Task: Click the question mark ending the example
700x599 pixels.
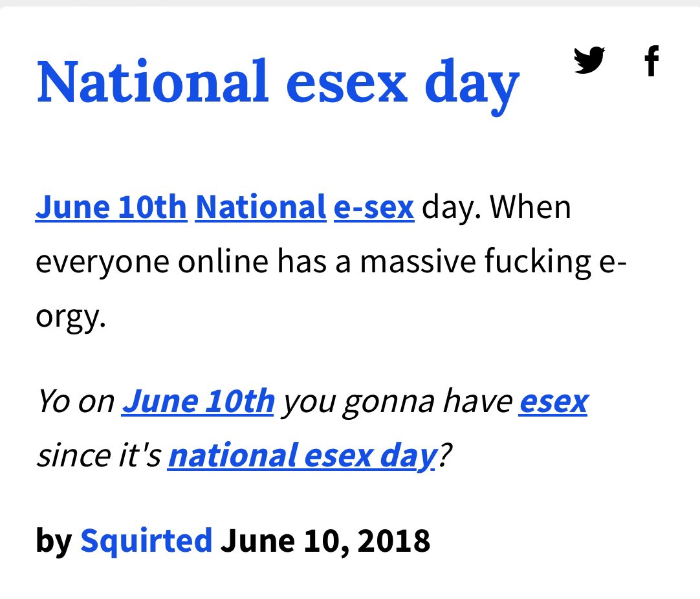Action: tap(442, 457)
